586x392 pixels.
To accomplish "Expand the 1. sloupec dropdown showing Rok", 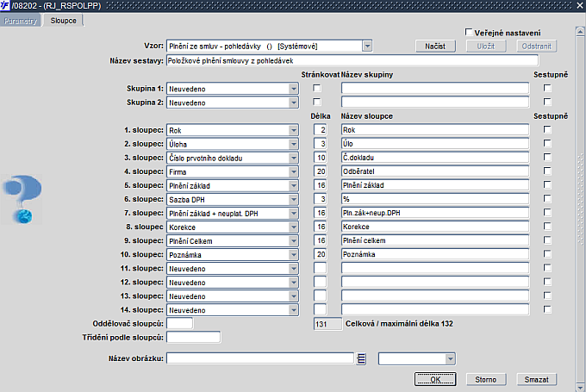I will 294,130.
